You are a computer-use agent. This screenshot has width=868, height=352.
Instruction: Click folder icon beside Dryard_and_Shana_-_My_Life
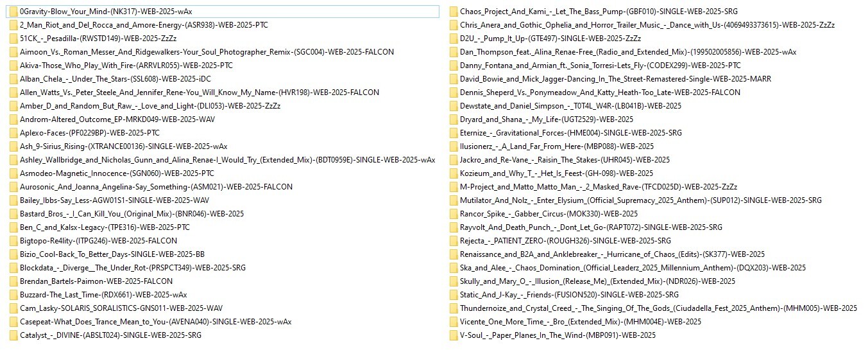(x=454, y=119)
